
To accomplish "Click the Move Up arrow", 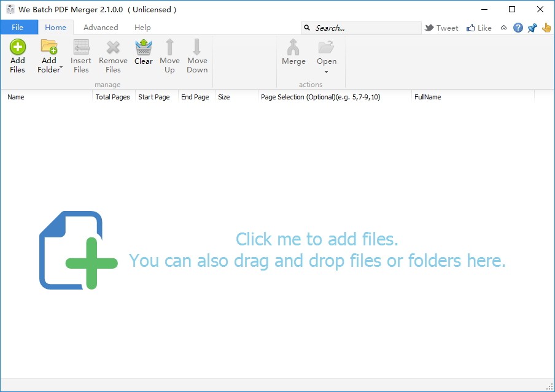I will coord(169,47).
